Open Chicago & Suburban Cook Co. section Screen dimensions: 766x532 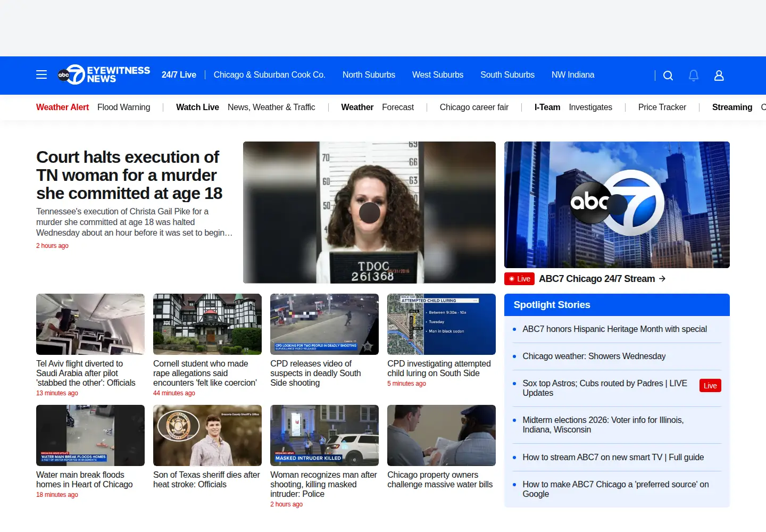coord(269,75)
